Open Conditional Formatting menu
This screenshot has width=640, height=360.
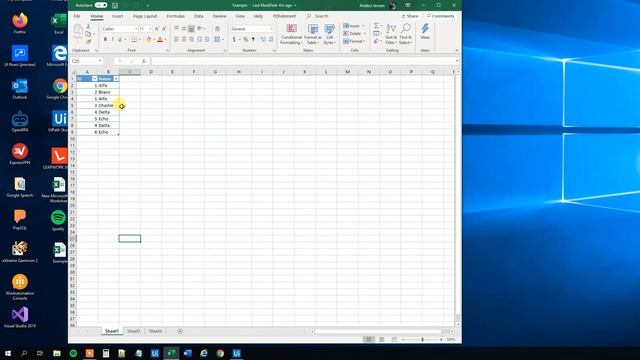tap(291, 34)
